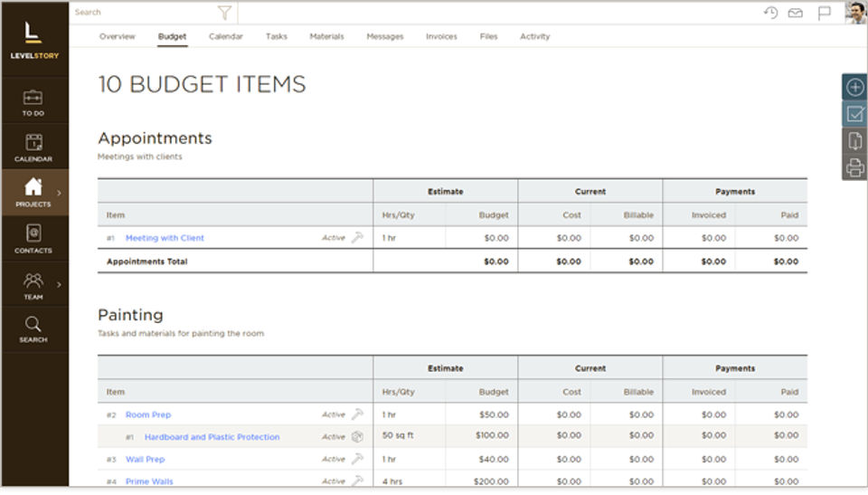Open the history clock icon
This screenshot has height=495, width=868.
point(770,13)
